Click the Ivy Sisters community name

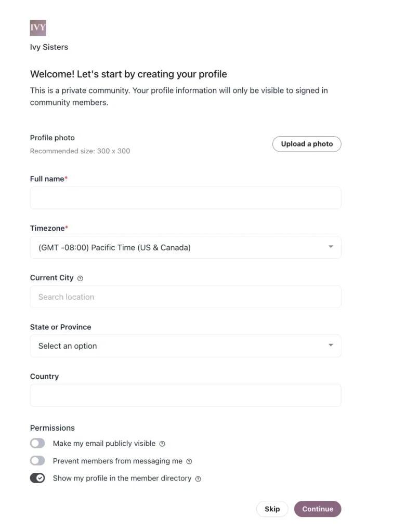coord(49,47)
